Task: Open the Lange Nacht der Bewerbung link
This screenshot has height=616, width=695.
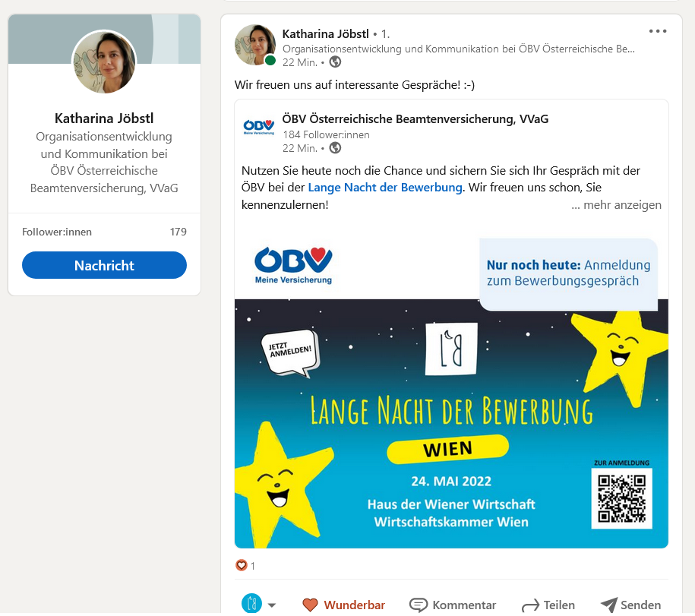Action: (x=385, y=188)
